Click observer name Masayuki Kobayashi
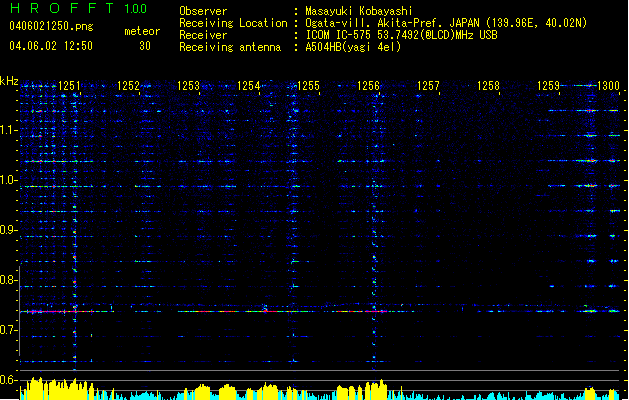Viewport: 629px width, 400px height. (359, 11)
